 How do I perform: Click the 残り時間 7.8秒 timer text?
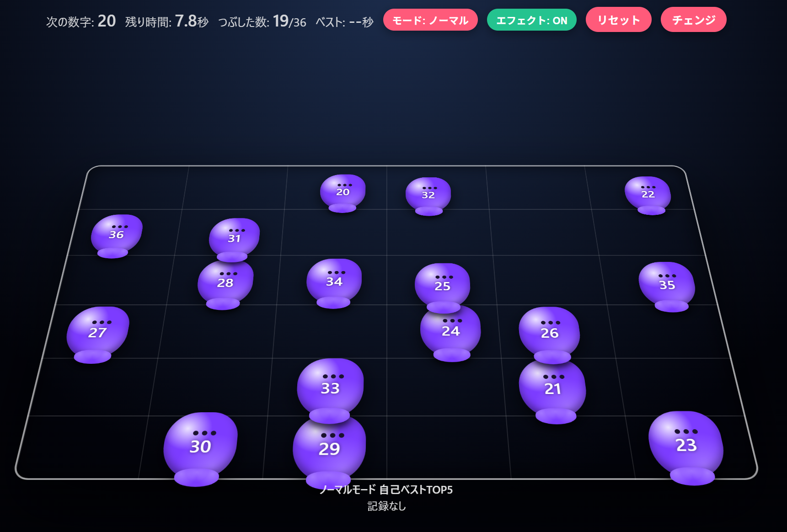[x=167, y=21]
